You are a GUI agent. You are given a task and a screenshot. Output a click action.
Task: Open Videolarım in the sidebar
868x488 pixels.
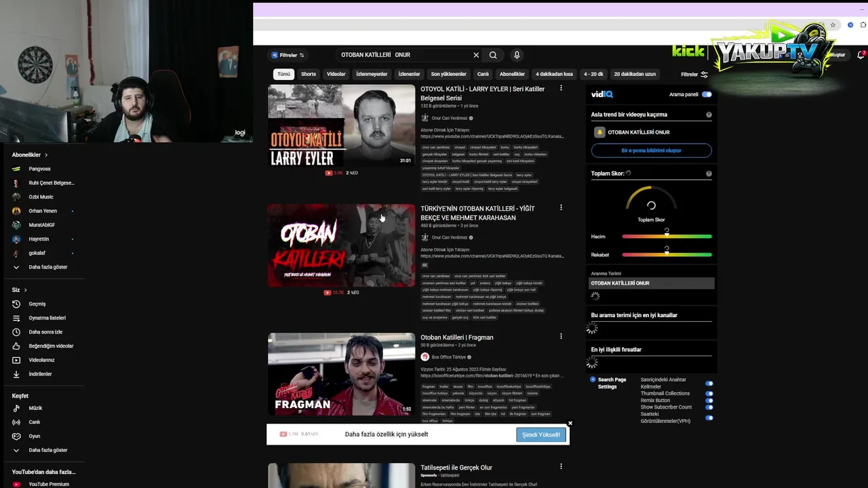click(41, 360)
